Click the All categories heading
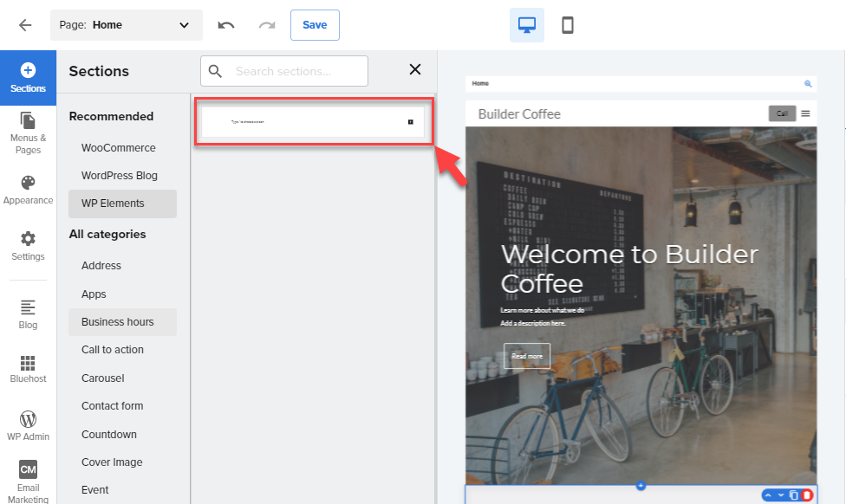This screenshot has width=846, height=504. tap(107, 235)
